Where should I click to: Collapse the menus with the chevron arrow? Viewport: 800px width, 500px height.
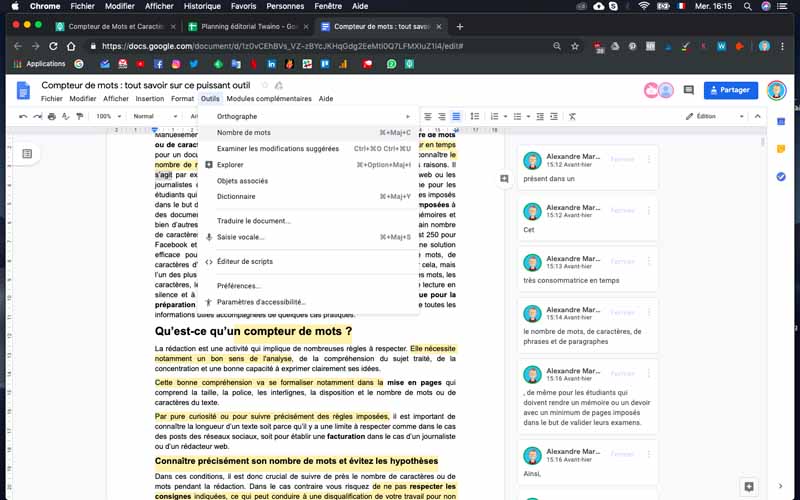(x=758, y=116)
